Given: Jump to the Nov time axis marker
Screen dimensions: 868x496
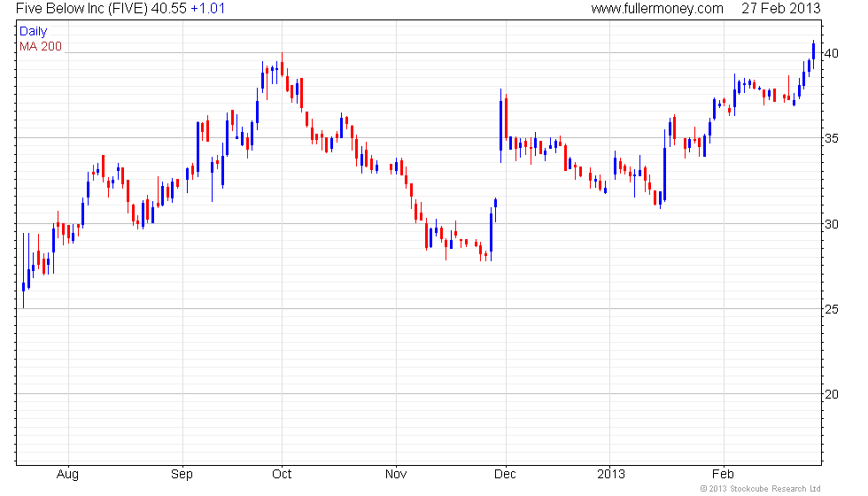Looking at the screenshot, I should tap(395, 474).
